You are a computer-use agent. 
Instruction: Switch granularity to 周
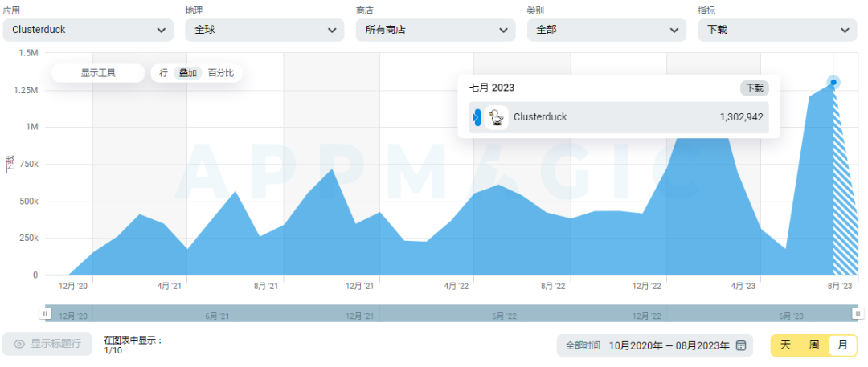tap(813, 345)
